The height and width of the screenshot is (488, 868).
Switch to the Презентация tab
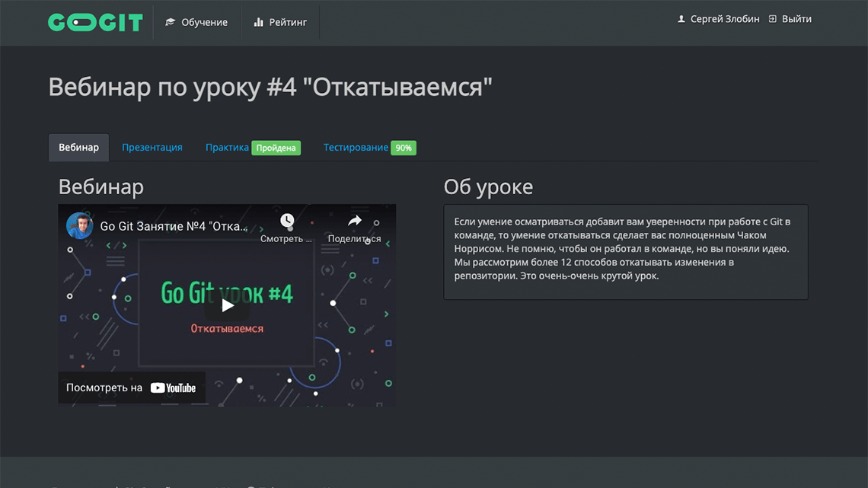[152, 147]
